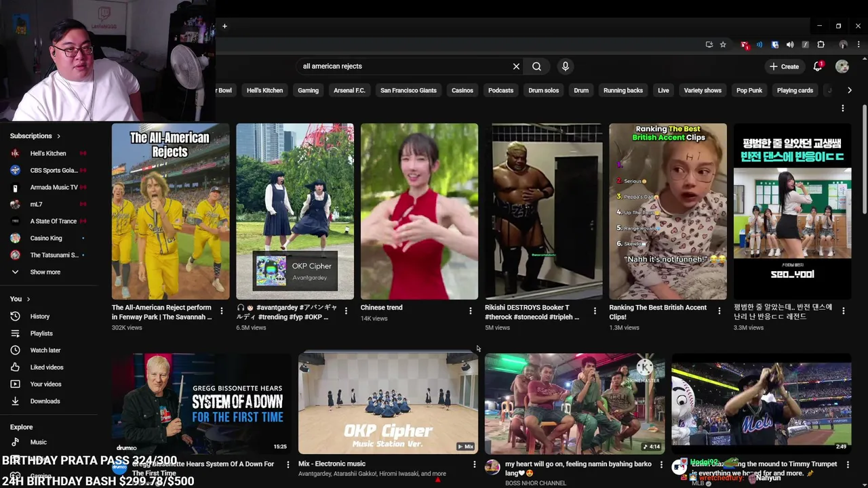Bookmark this page with the star
Image resolution: width=868 pixels, height=488 pixels.
[723, 45]
